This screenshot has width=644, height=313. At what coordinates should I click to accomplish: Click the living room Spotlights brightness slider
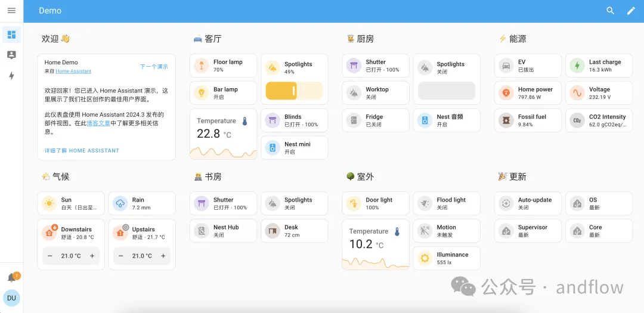tap(295, 91)
